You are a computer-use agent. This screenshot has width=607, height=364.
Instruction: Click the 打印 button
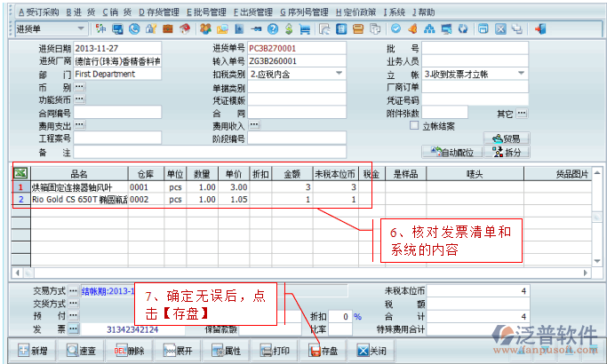[x=276, y=351]
